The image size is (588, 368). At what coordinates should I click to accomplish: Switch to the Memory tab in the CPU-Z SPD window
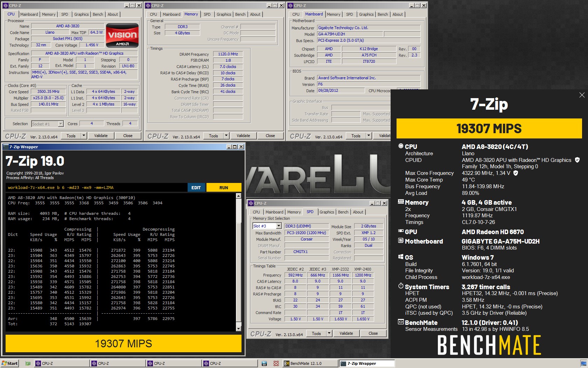click(x=294, y=212)
